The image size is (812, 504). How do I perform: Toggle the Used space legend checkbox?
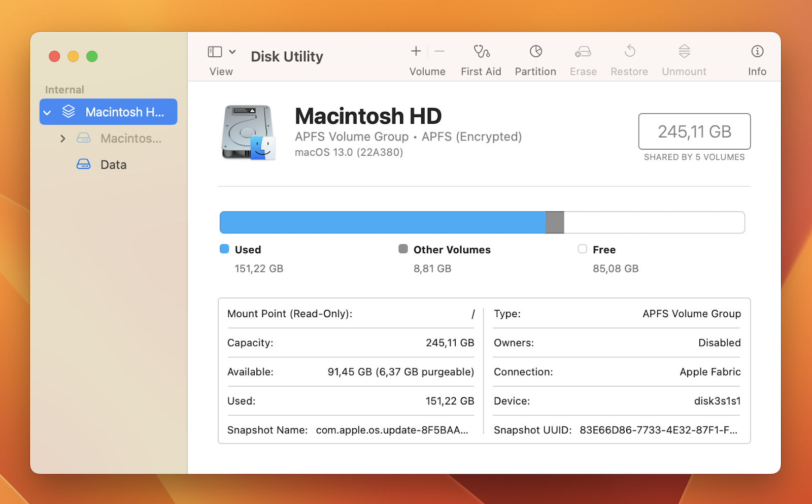coord(224,249)
